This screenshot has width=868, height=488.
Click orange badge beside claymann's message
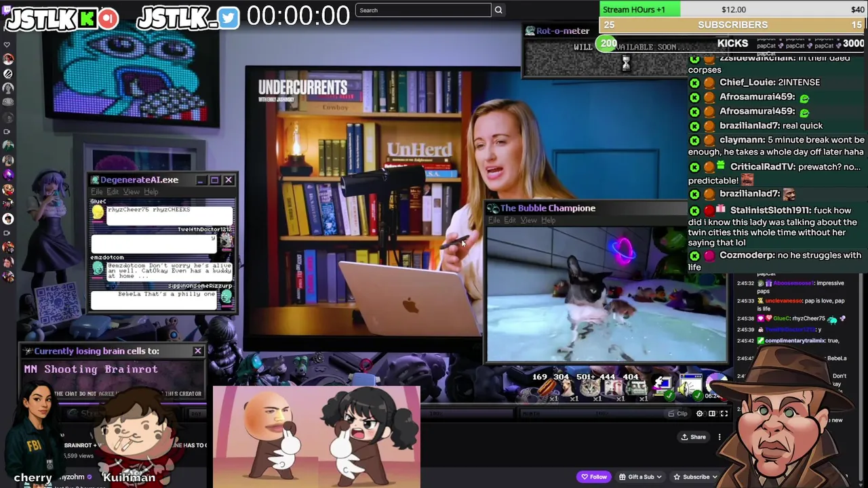point(709,140)
